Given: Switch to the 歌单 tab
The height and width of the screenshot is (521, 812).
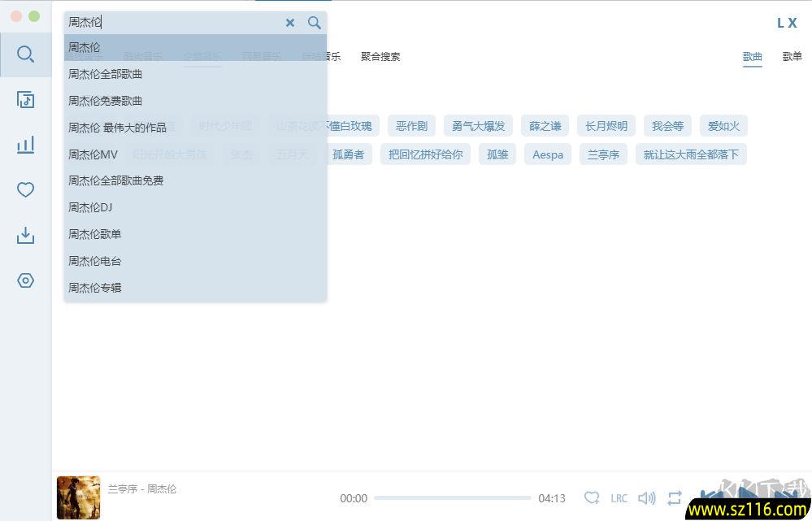Looking at the screenshot, I should click(x=792, y=57).
